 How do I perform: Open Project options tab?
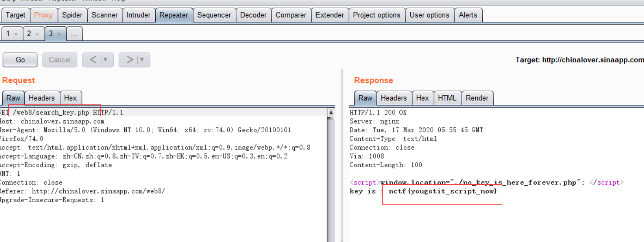click(377, 15)
